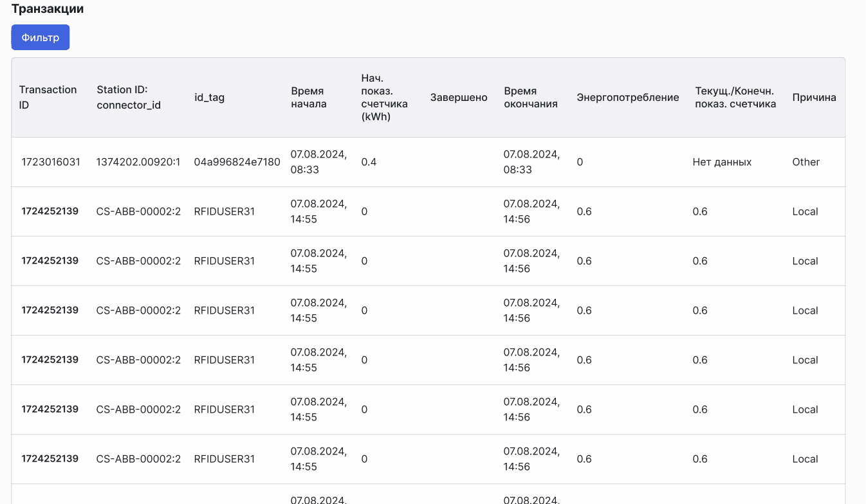
Task: Click the Время окончания column header
Action: [x=530, y=97]
